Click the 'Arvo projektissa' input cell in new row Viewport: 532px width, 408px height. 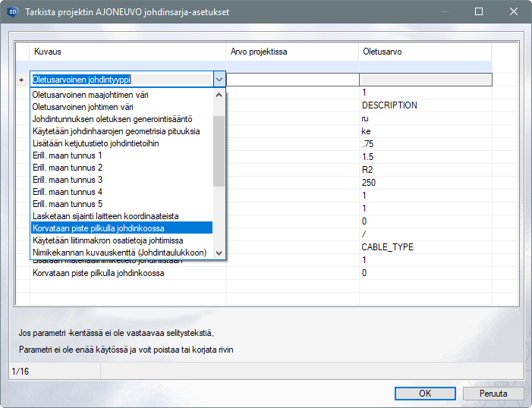pyautogui.click(x=292, y=80)
